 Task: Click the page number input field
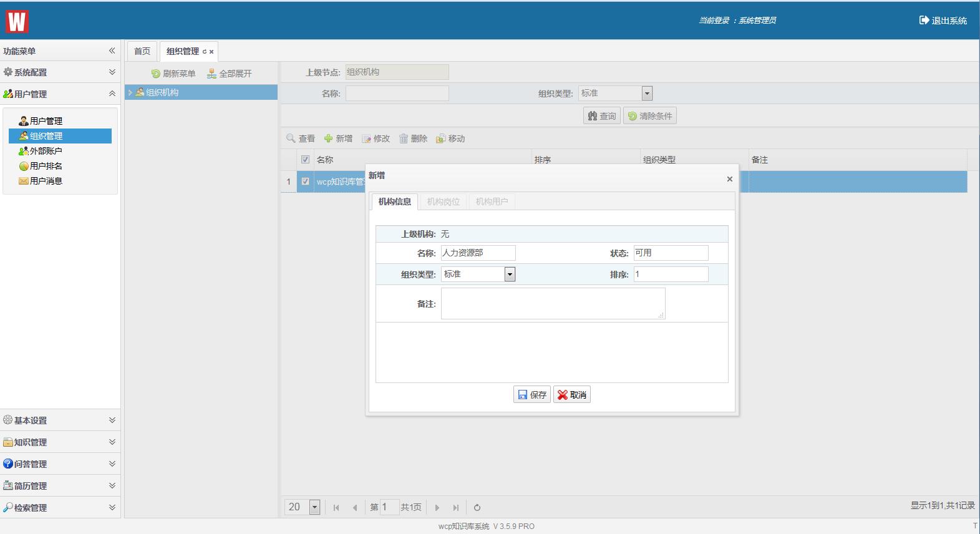[389, 507]
